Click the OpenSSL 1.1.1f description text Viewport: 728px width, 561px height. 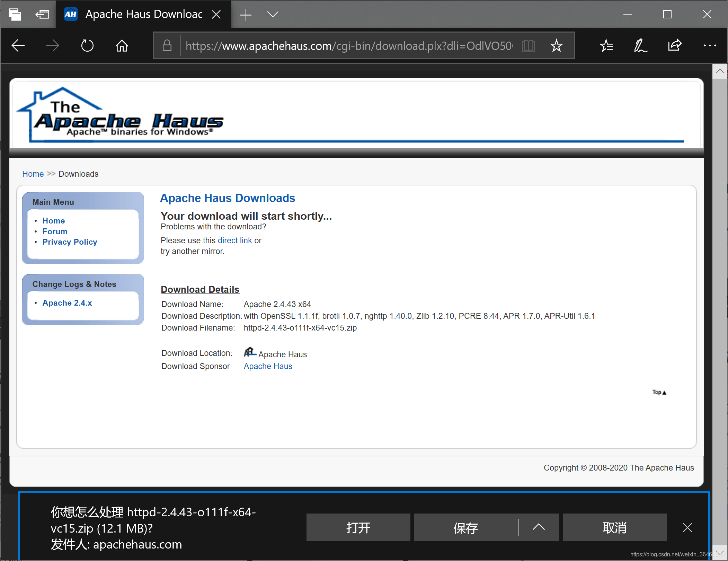(419, 316)
